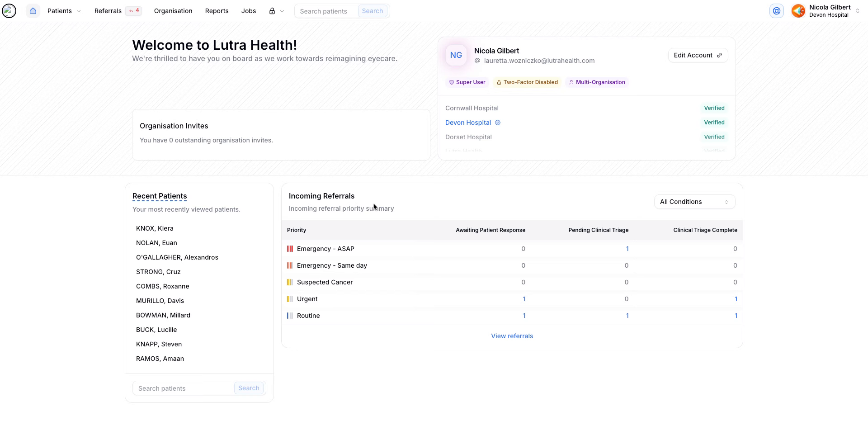Select Cornwall Hospital in organisation list
Viewport: 868px width, 435px height.
472,108
